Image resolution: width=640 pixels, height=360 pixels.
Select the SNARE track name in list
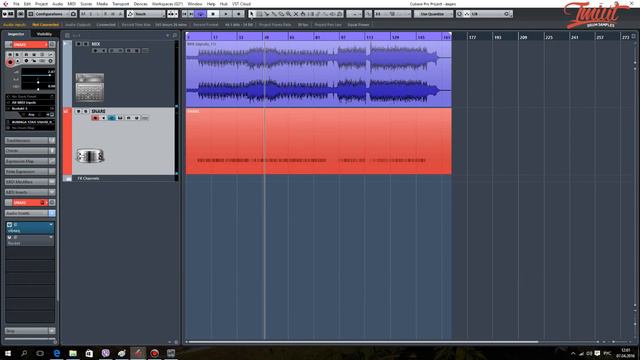point(98,111)
